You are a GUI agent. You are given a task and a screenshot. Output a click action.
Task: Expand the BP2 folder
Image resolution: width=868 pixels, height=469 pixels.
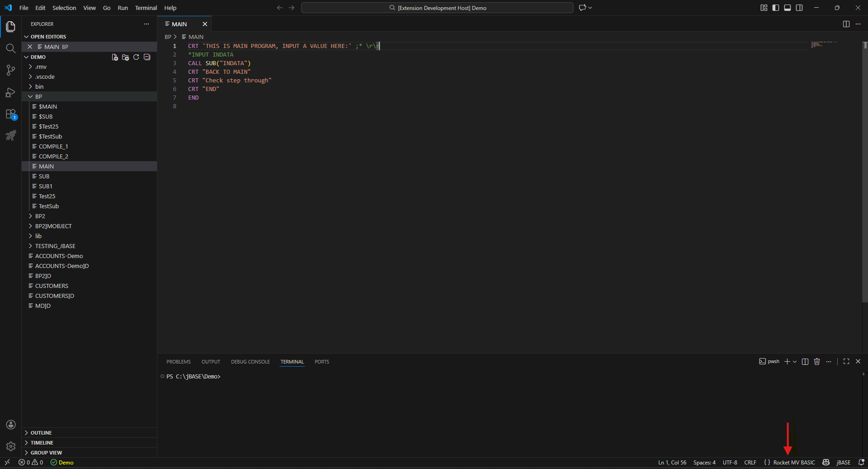(x=40, y=216)
